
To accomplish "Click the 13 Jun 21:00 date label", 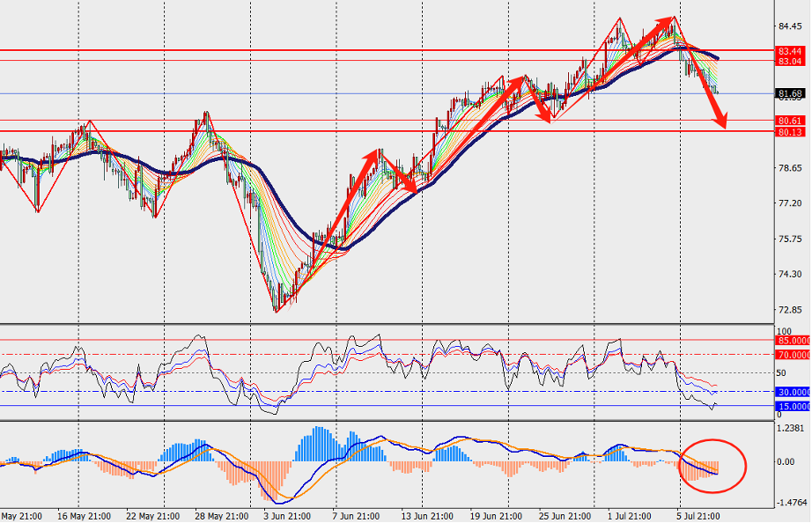I will (427, 516).
